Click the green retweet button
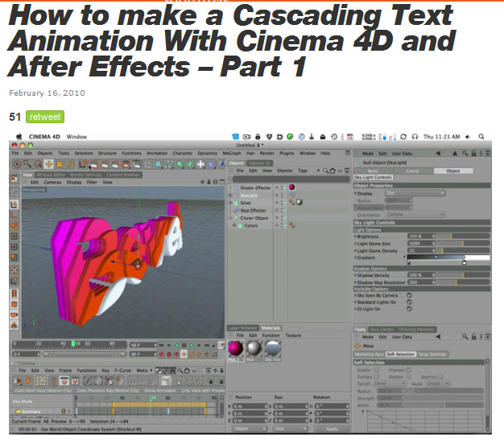This screenshot has height=441, width=504. [x=45, y=117]
